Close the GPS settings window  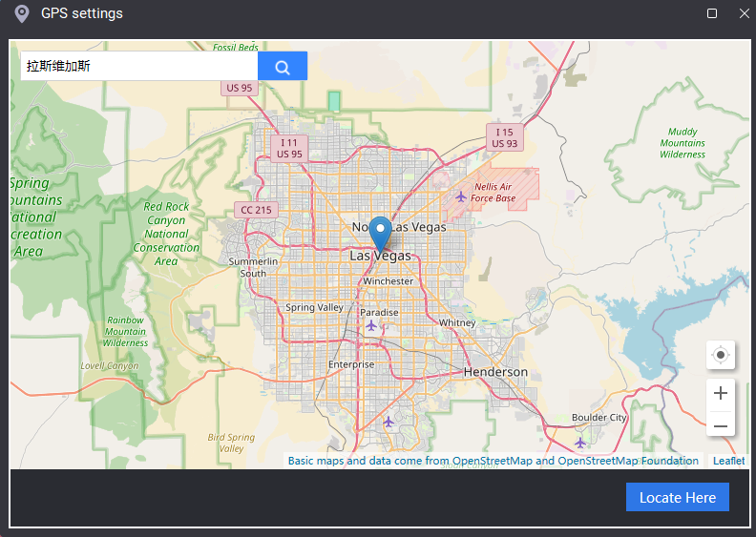tap(744, 13)
